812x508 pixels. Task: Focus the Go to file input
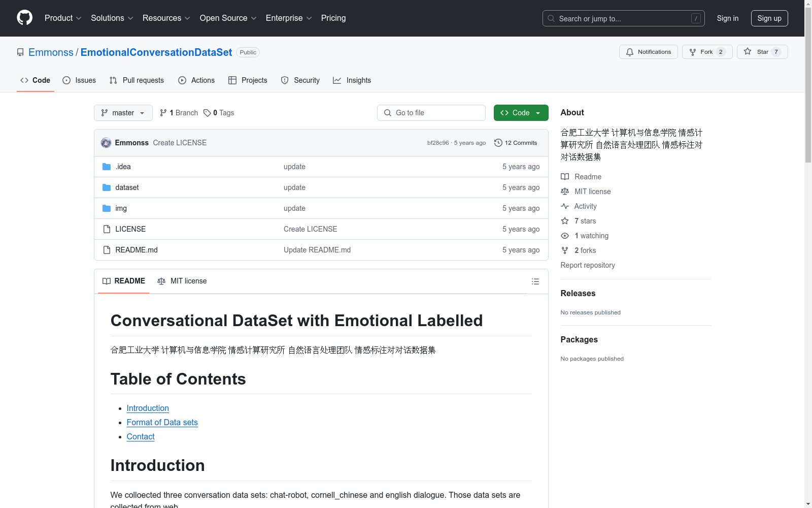click(431, 113)
